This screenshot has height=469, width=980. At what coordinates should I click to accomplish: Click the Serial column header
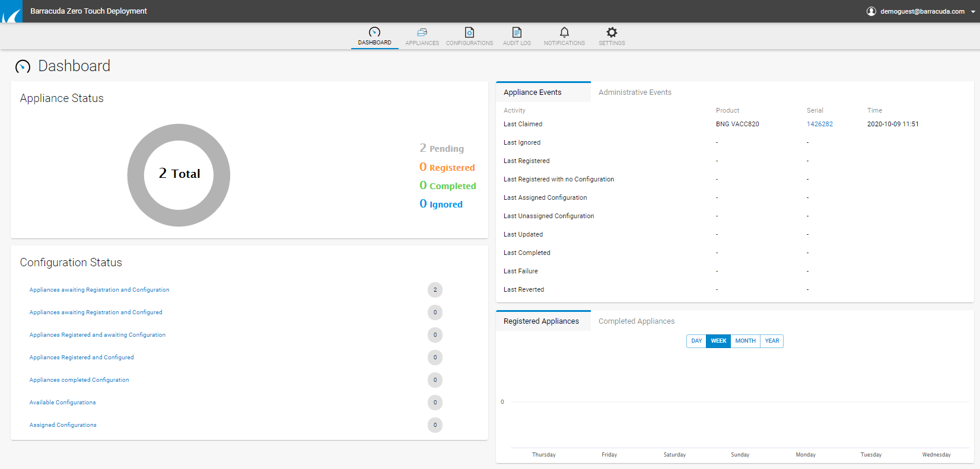click(814, 110)
